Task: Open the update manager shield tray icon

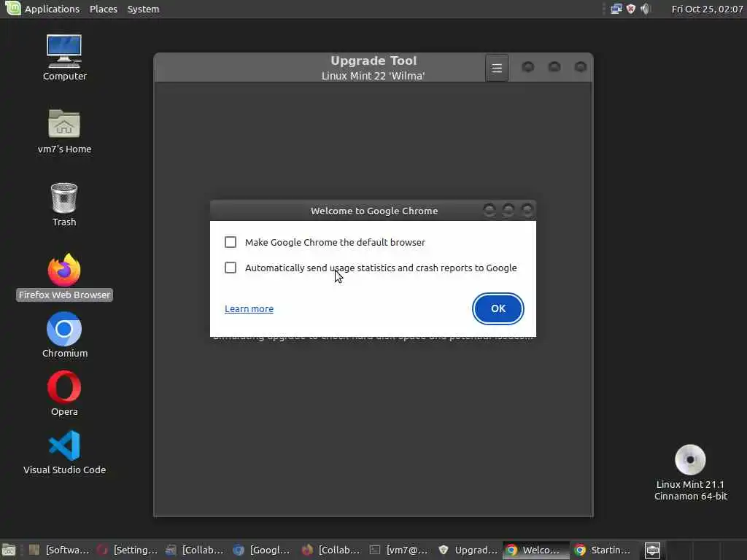Action: (x=631, y=9)
